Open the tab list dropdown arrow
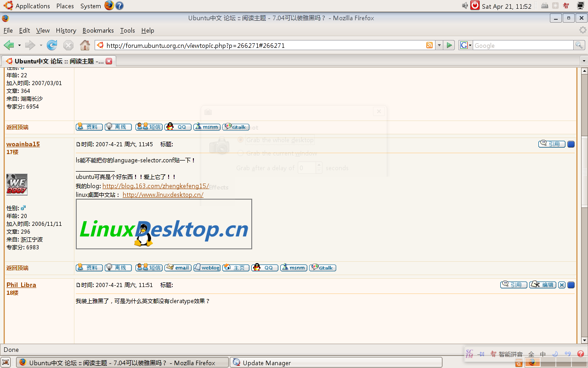Screen dimensions: 588x368 pos(584,61)
